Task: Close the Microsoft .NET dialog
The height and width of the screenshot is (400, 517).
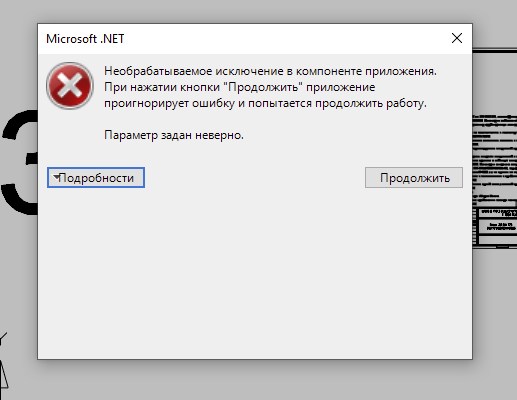Action: (457, 38)
